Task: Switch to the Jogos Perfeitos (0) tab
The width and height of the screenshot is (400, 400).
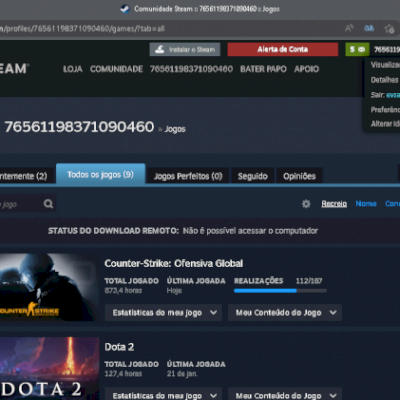Action: [x=188, y=176]
